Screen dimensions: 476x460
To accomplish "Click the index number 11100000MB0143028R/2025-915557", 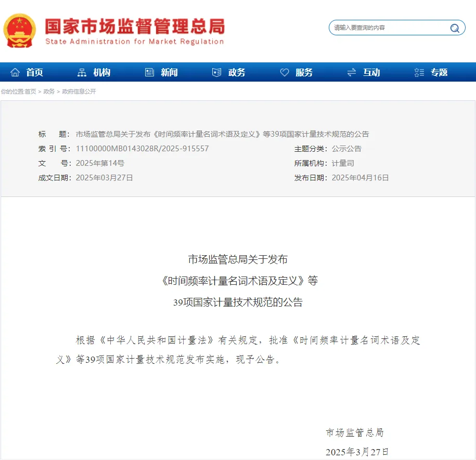I will pyautogui.click(x=142, y=149).
